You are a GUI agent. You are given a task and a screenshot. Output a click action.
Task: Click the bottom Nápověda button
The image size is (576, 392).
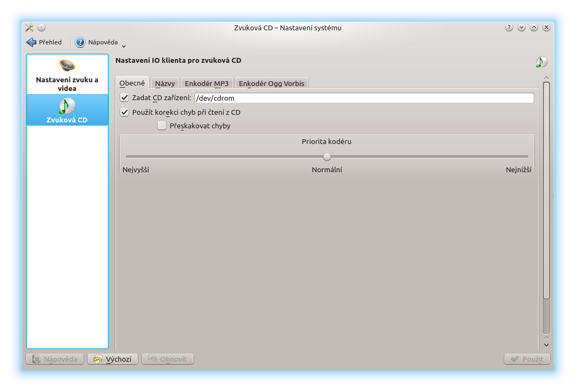pos(55,359)
